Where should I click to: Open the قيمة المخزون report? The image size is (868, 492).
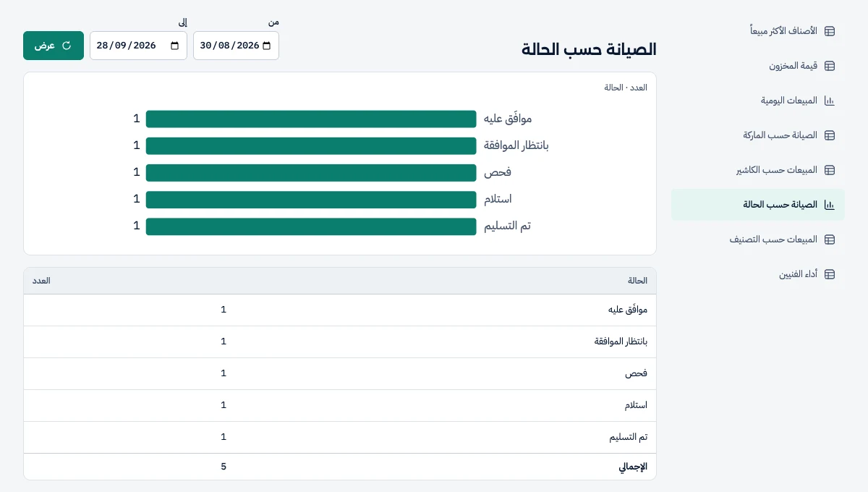tap(758, 66)
